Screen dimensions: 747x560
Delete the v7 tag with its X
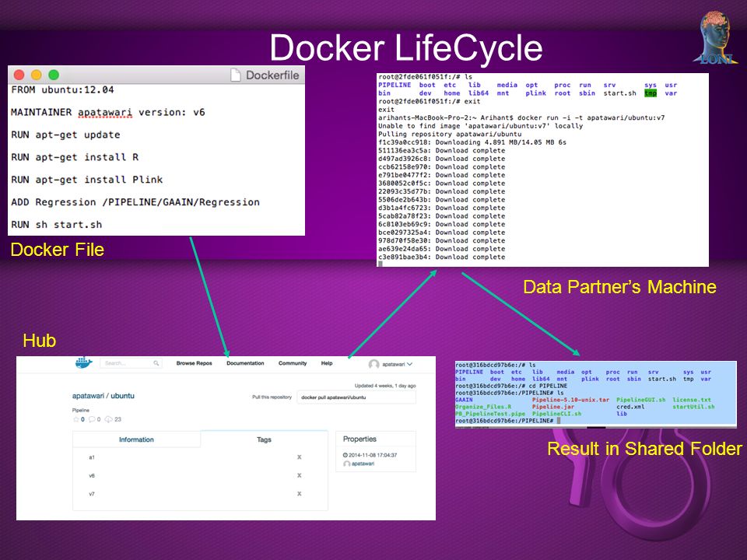coord(299,494)
